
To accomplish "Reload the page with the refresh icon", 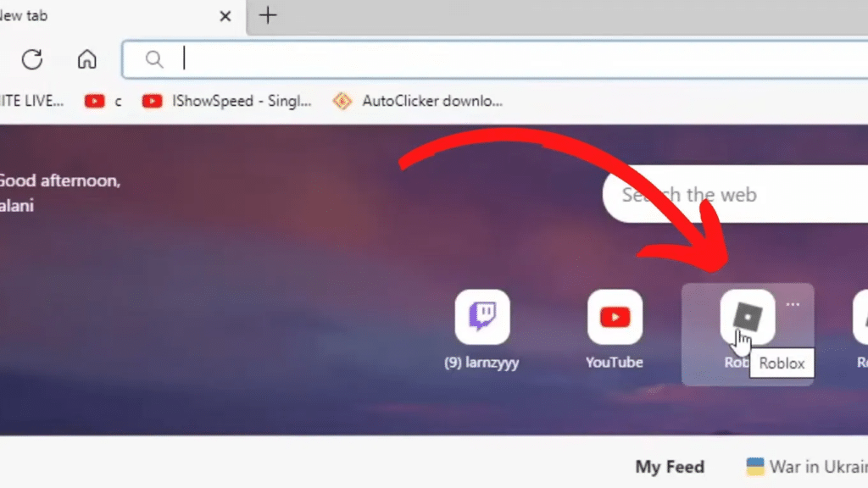I will click(32, 59).
